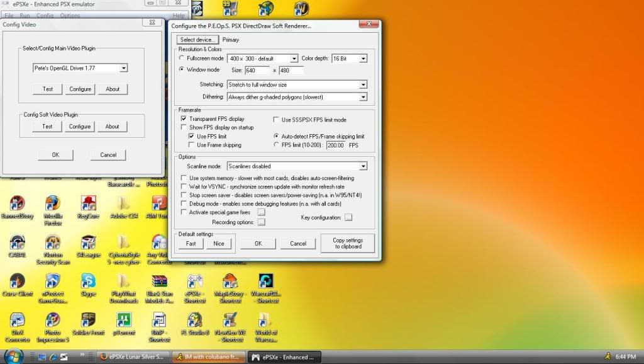Image resolution: width=644 pixels, height=364 pixels.
Task: Select the NewGen WE Shortcut icon
Action: tap(230, 327)
